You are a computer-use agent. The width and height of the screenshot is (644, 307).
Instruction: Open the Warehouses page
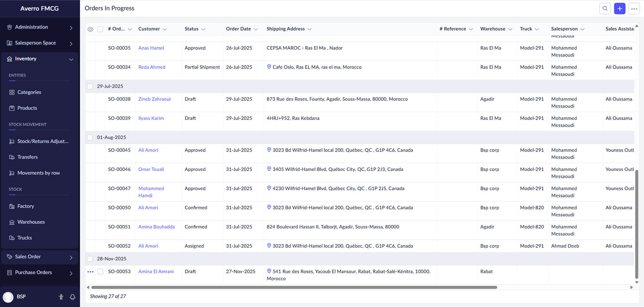point(31,222)
